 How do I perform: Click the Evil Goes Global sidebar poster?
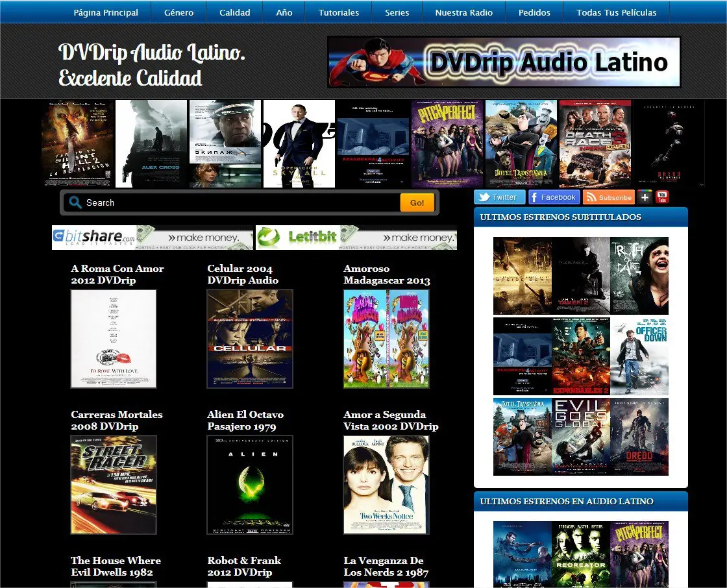point(581,436)
